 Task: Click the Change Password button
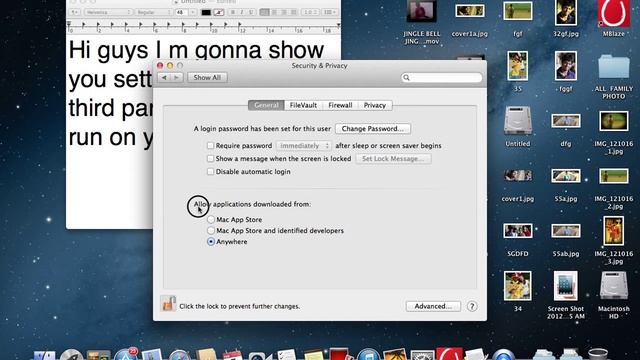coord(373,129)
